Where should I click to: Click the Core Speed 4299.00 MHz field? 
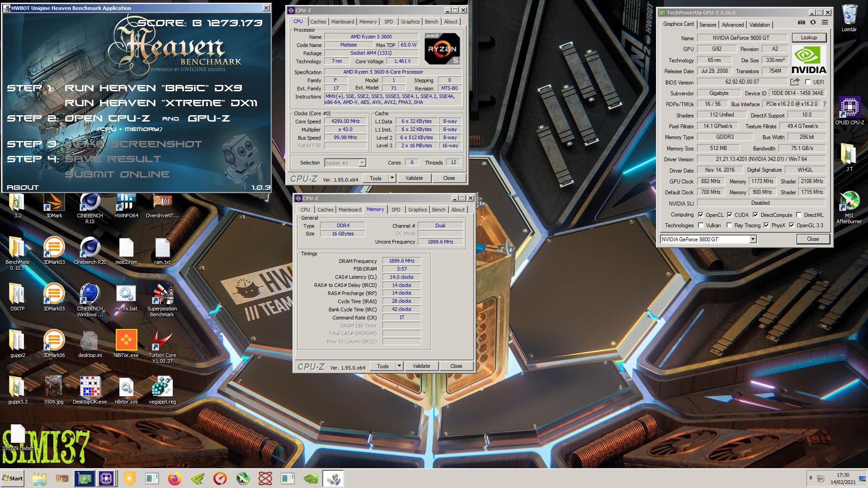[x=345, y=121]
